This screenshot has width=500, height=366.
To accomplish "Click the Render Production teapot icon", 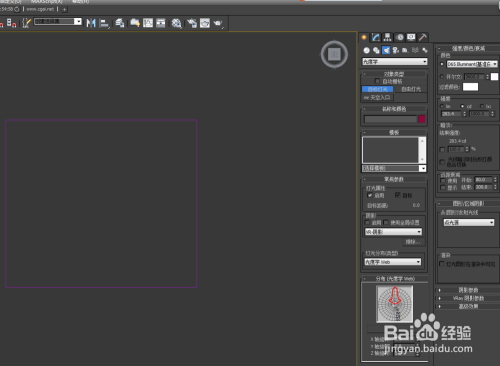I will point(218,23).
